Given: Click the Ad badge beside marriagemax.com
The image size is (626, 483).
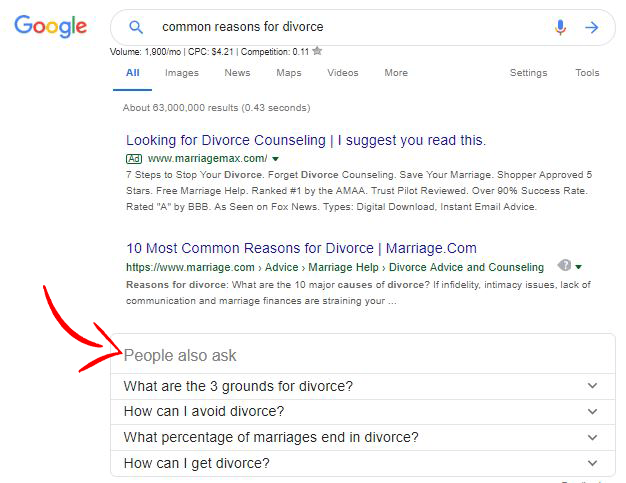Looking at the screenshot, I should pyautogui.click(x=134, y=158).
